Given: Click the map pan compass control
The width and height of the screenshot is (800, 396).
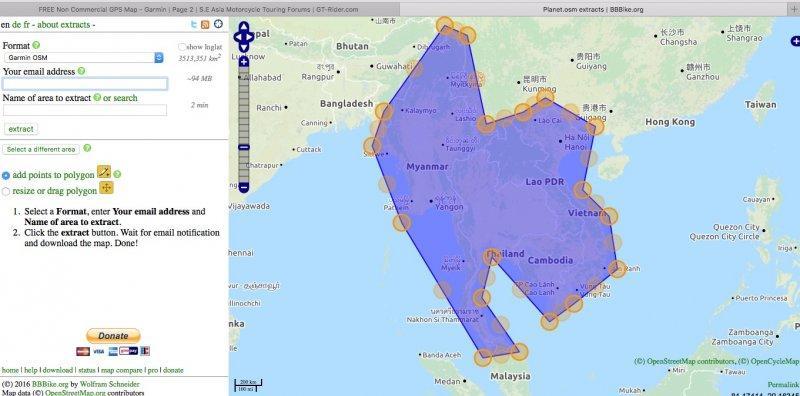Looking at the screenshot, I should pos(244,37).
